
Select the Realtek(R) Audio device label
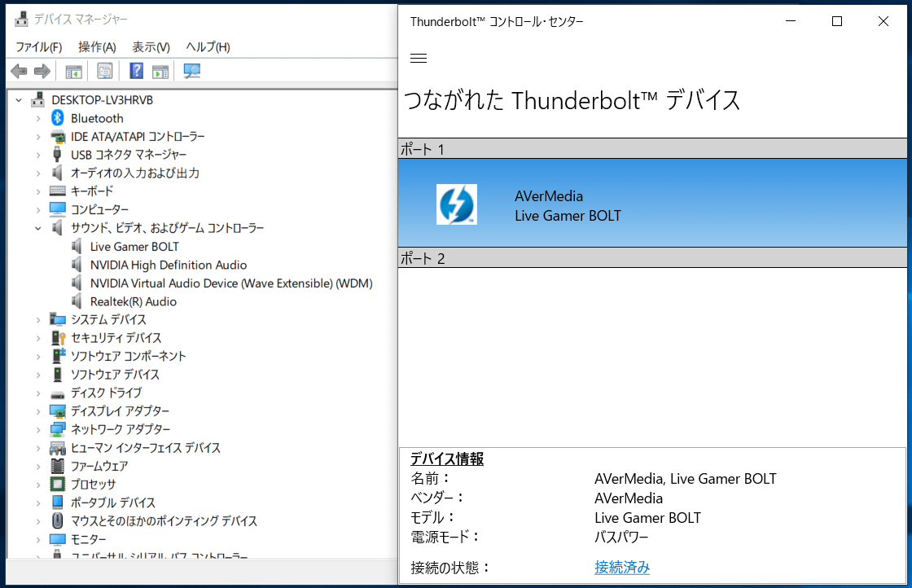coord(134,301)
